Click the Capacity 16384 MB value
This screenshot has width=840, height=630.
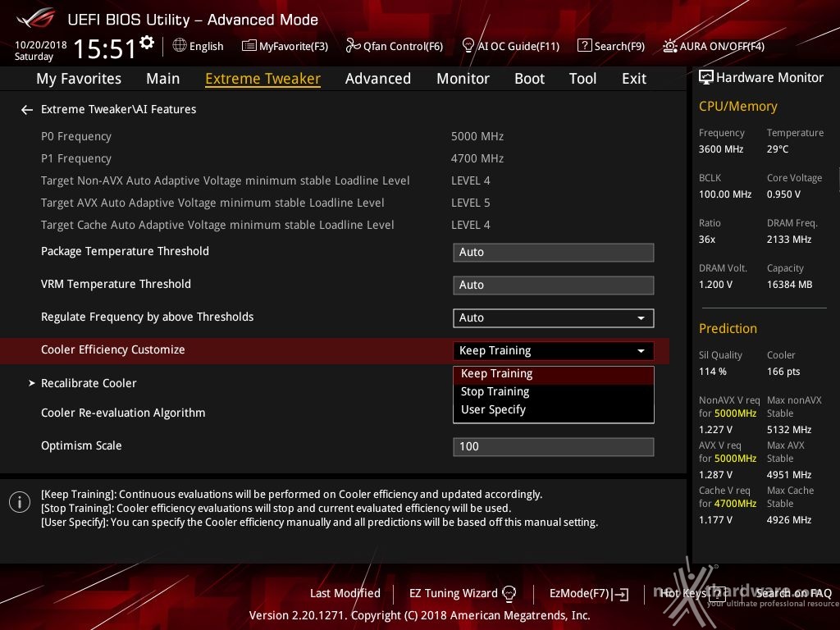[x=789, y=285]
